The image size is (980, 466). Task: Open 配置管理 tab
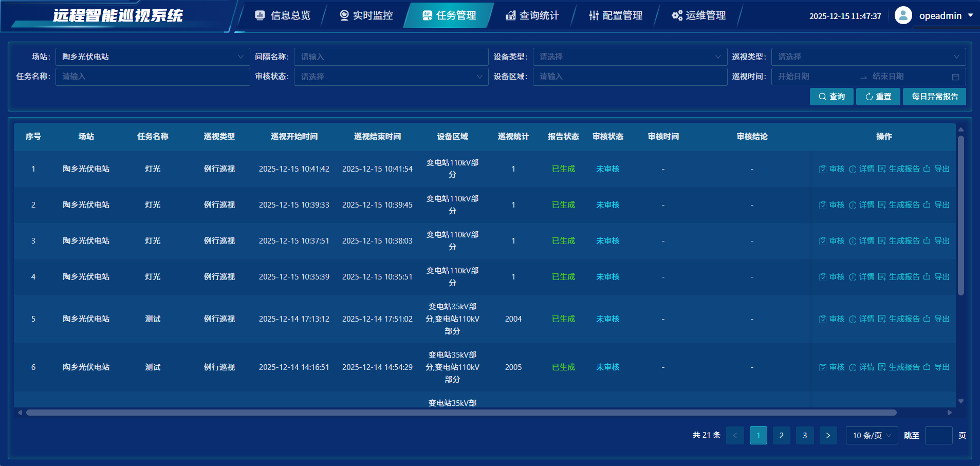(616, 15)
